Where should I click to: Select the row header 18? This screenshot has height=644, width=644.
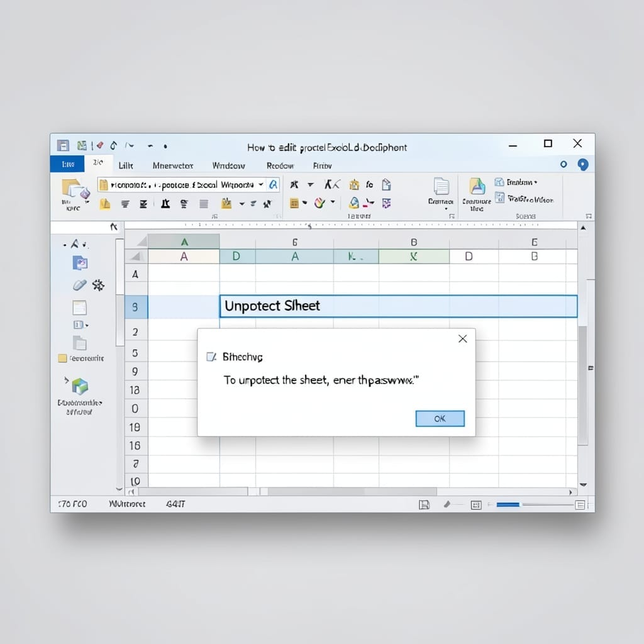[x=136, y=427]
